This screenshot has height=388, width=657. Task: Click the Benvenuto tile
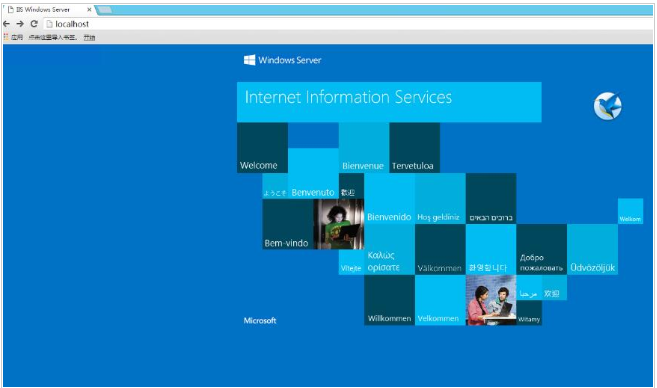[x=313, y=173]
